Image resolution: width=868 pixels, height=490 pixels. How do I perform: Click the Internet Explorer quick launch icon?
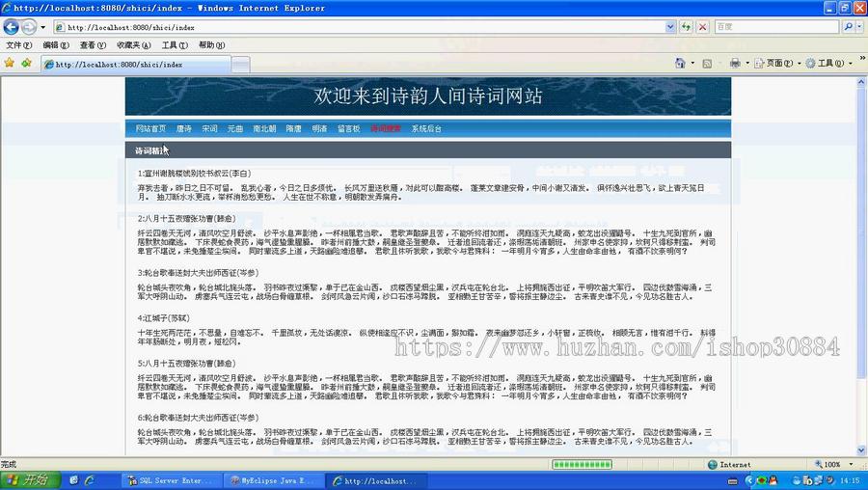(x=89, y=480)
